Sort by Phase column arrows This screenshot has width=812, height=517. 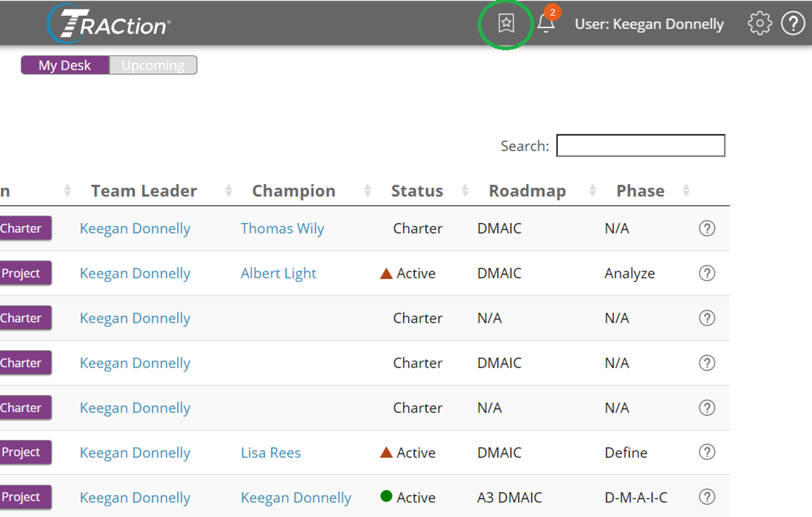point(686,191)
